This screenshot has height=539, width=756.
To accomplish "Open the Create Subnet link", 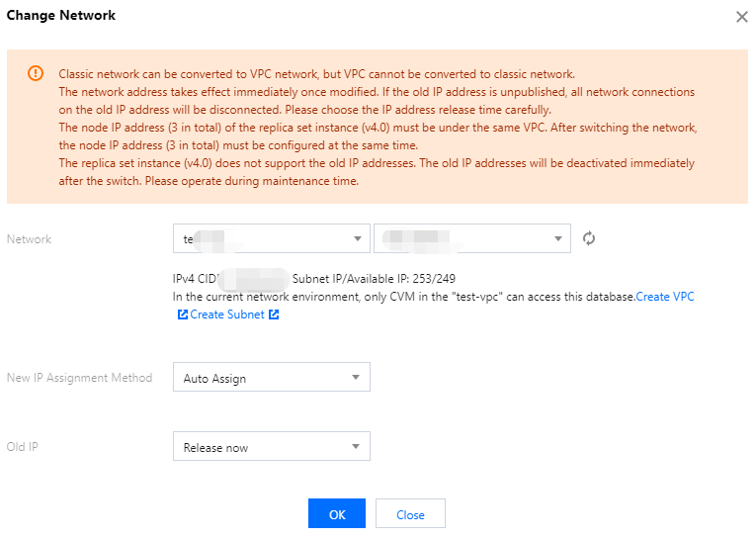I will (x=227, y=314).
